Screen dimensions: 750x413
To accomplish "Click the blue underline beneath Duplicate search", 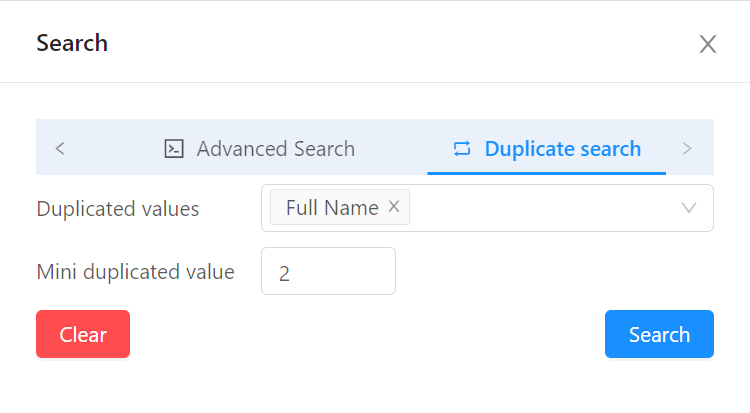I will click(547, 173).
